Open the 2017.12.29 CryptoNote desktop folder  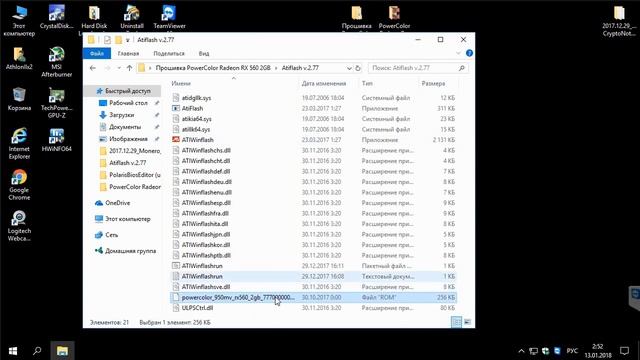tap(619, 21)
